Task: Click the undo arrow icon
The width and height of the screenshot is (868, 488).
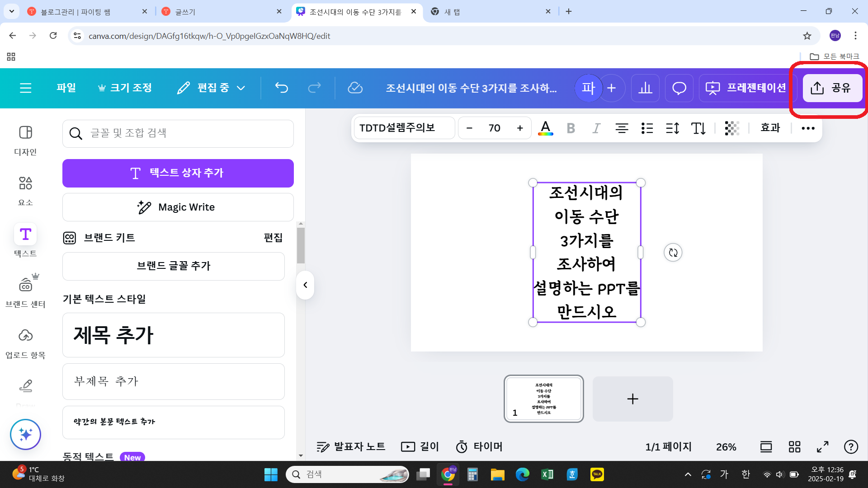Action: [x=281, y=88]
